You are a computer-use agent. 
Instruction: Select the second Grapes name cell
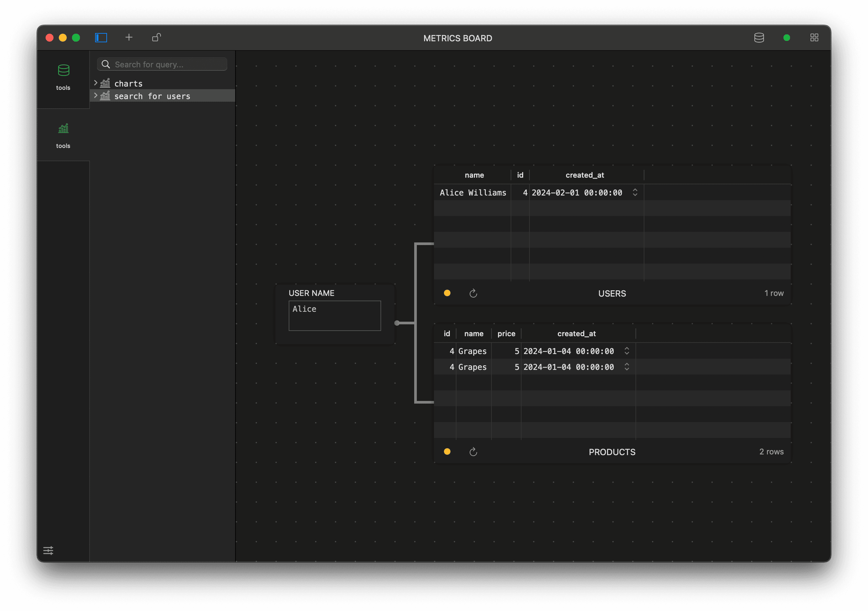tap(473, 367)
